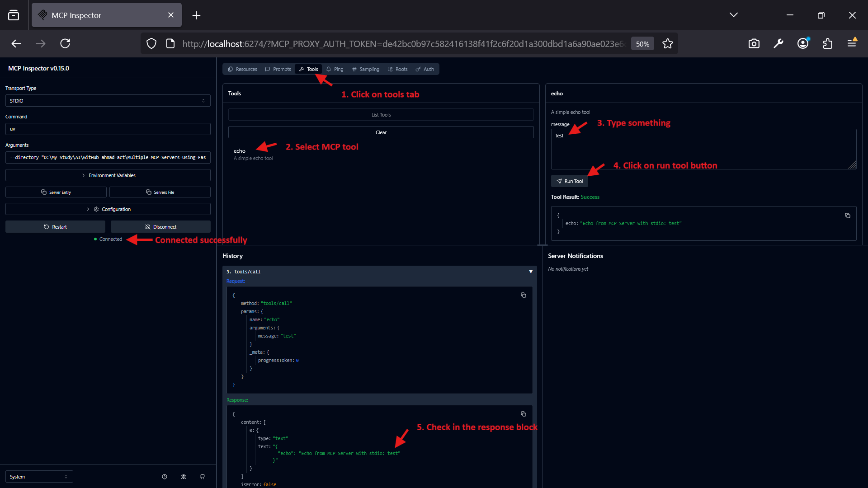Open the list all tabs dropdown
This screenshot has width=868, height=488.
point(734,15)
